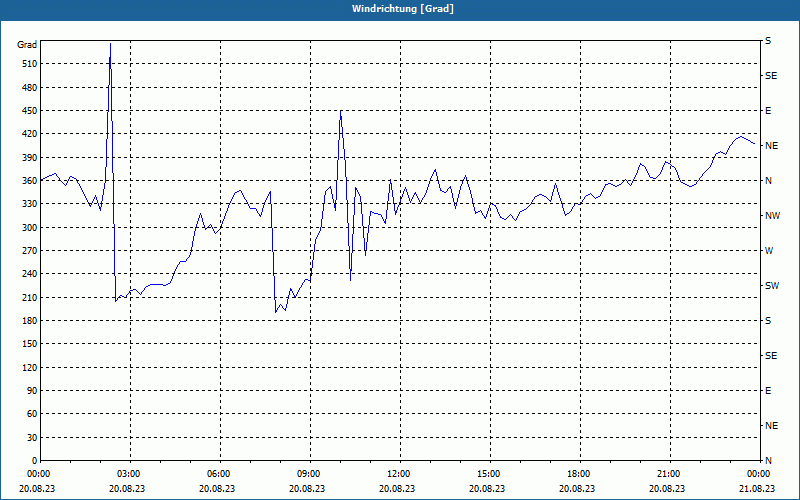
Task: Click the E compass label beside 450 gridline
Action: (x=768, y=111)
